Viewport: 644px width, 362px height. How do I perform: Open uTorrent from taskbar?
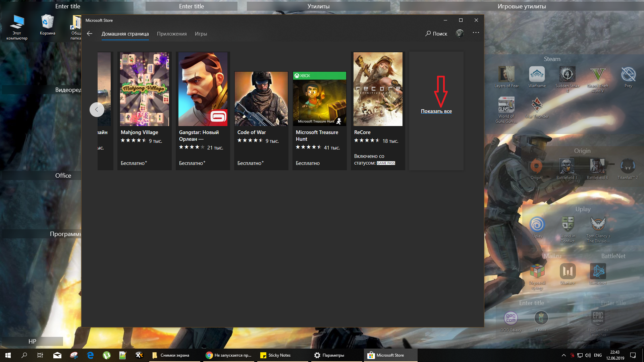click(107, 355)
